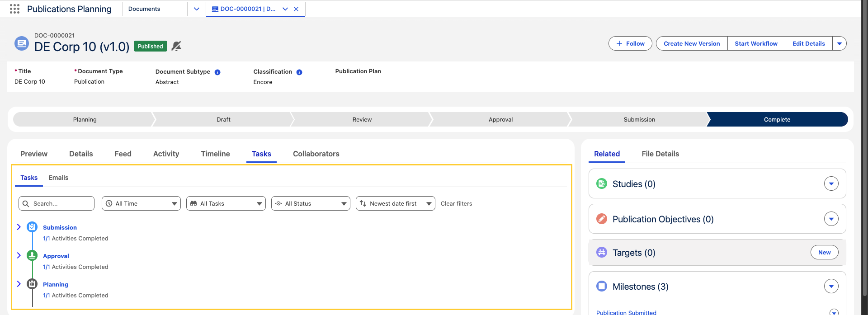Open the Studies card dropdown menu
Viewport: 868px width, 315px height.
coord(831,183)
